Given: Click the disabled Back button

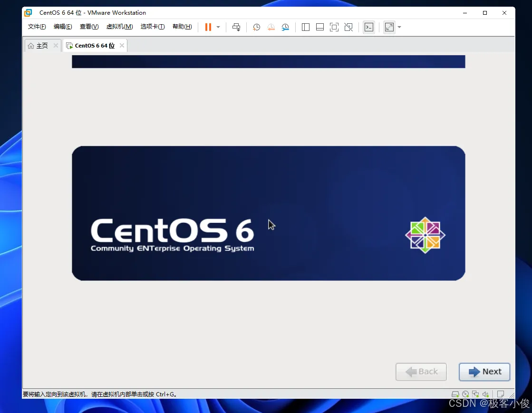Looking at the screenshot, I should pos(421,372).
